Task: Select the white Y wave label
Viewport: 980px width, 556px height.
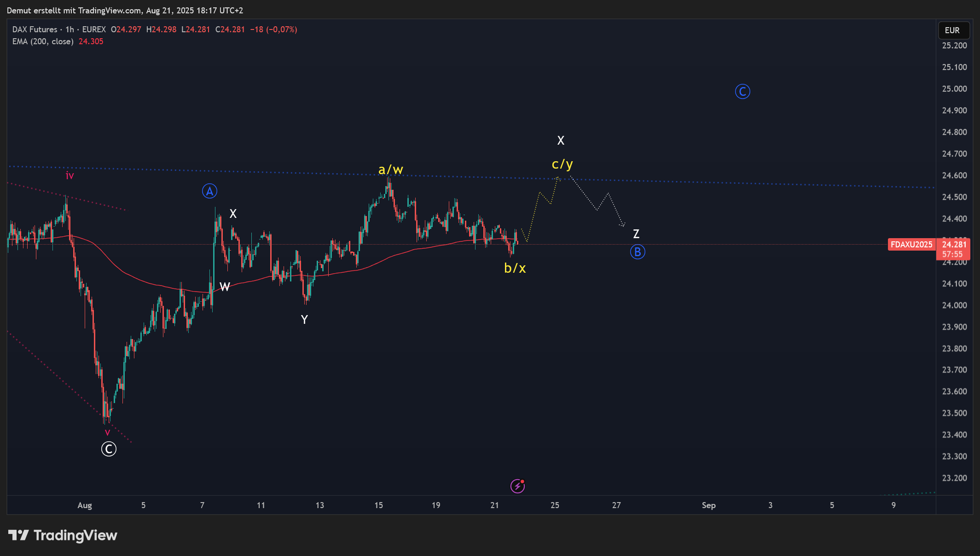Action: point(304,319)
